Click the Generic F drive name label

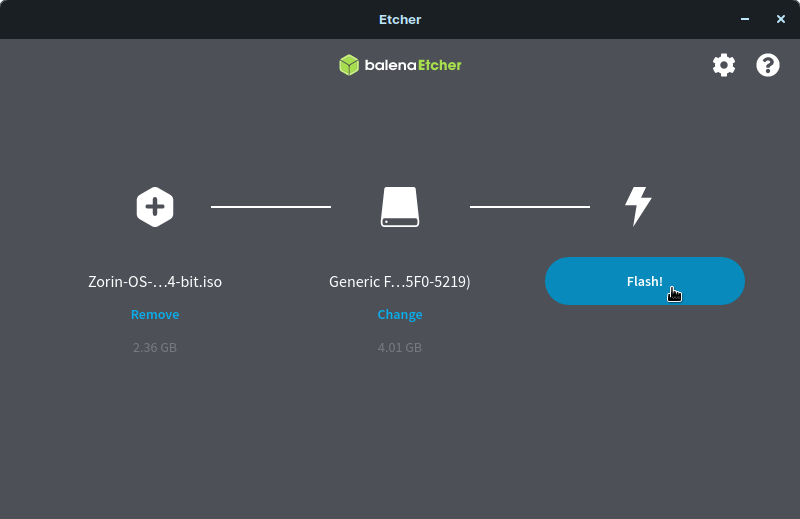[x=400, y=282]
